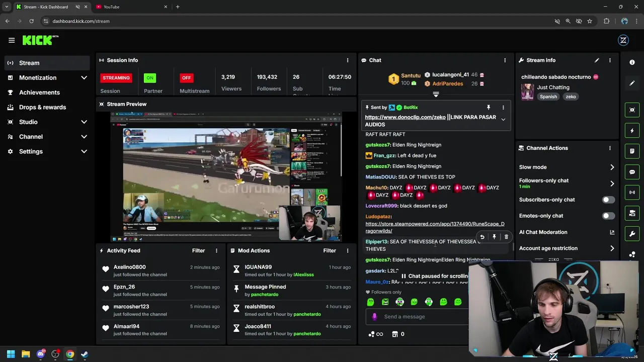Edit stream info with pencil icon

point(597,60)
